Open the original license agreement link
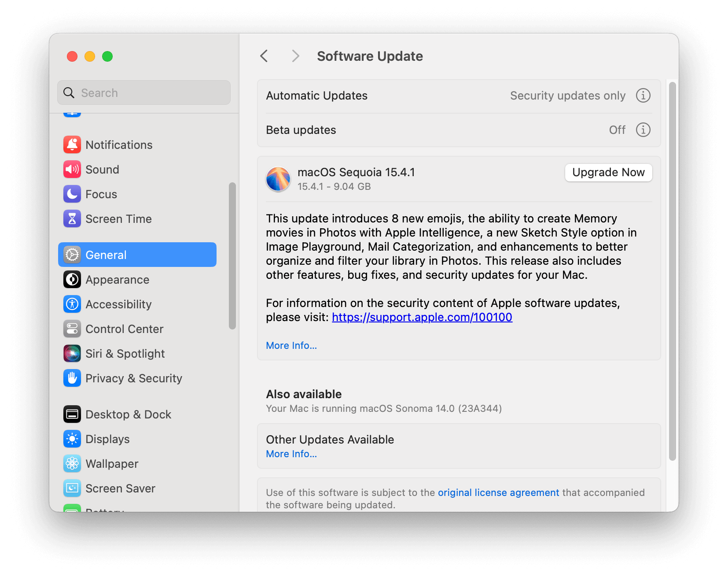Image resolution: width=728 pixels, height=577 pixels. click(498, 492)
